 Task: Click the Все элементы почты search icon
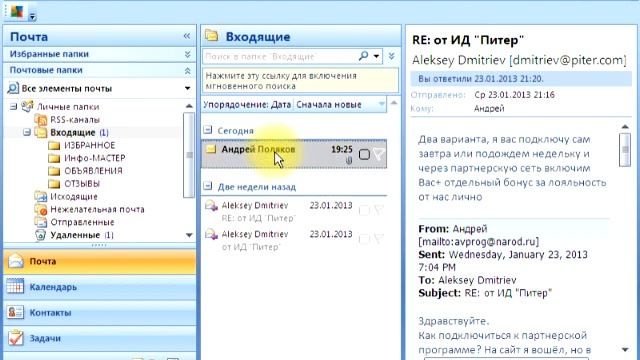click(13, 88)
